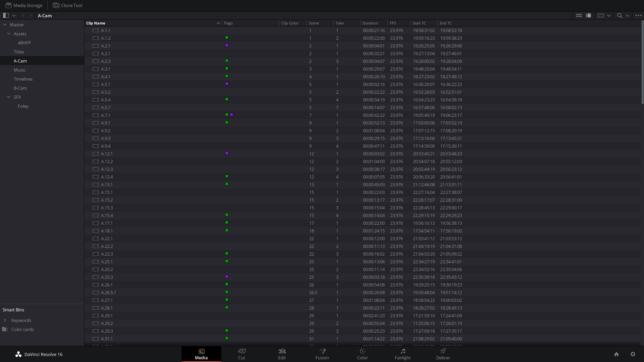Toggle Clip Name sort order arrow
Screen dimensions: 644x362
click(x=218, y=23)
